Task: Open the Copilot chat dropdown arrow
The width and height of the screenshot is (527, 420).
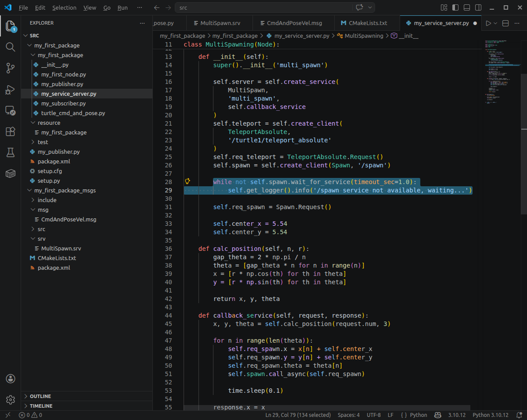Action: [370, 7]
